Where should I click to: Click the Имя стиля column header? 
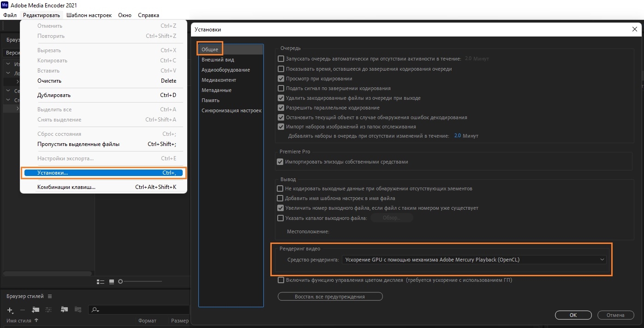pos(19,321)
